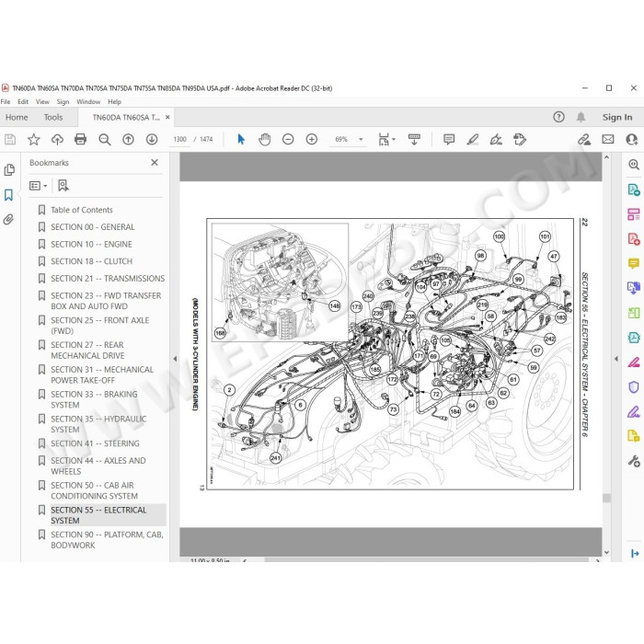Toggle the Bookmarks panel icon
The image size is (644, 644).
pos(8,195)
